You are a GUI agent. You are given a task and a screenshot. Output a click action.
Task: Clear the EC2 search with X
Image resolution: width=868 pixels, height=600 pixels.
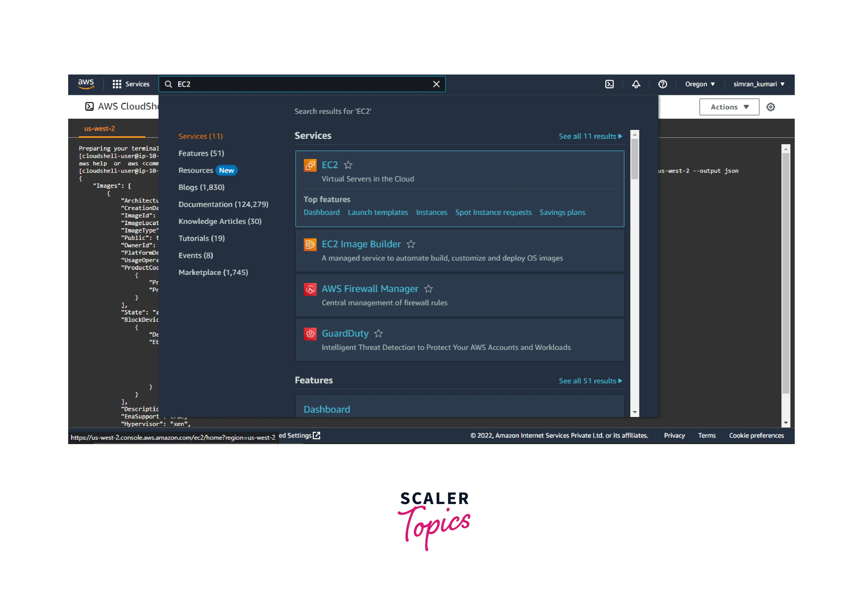[x=436, y=84]
